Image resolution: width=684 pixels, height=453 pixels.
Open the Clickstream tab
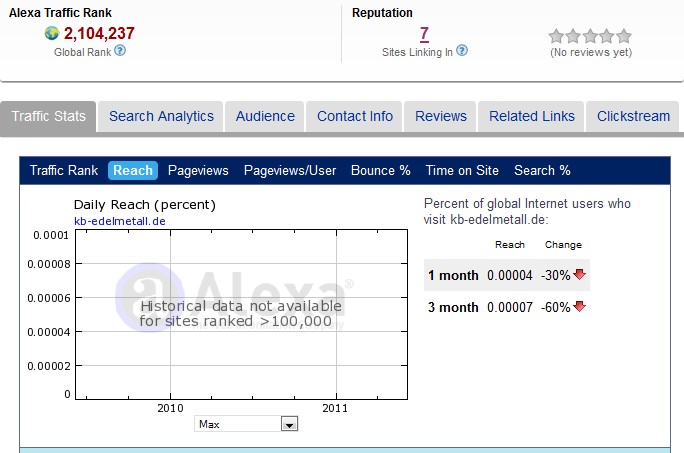(633, 117)
